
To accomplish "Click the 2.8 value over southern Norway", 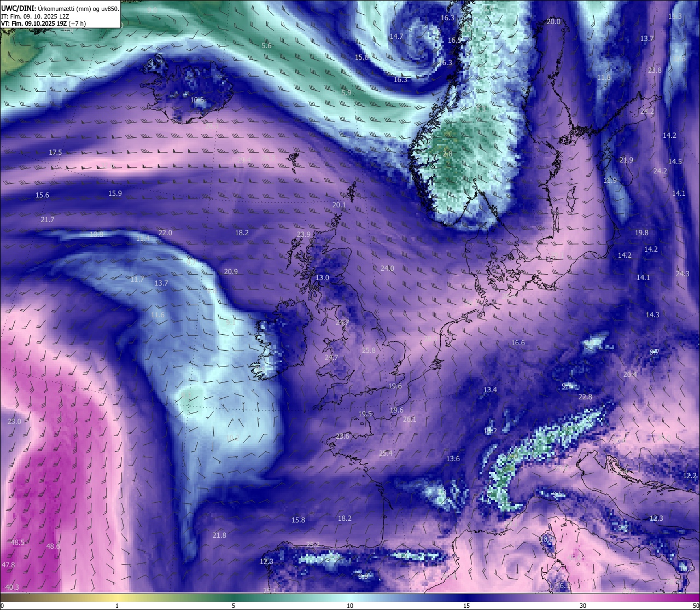I will pyautogui.click(x=447, y=154).
